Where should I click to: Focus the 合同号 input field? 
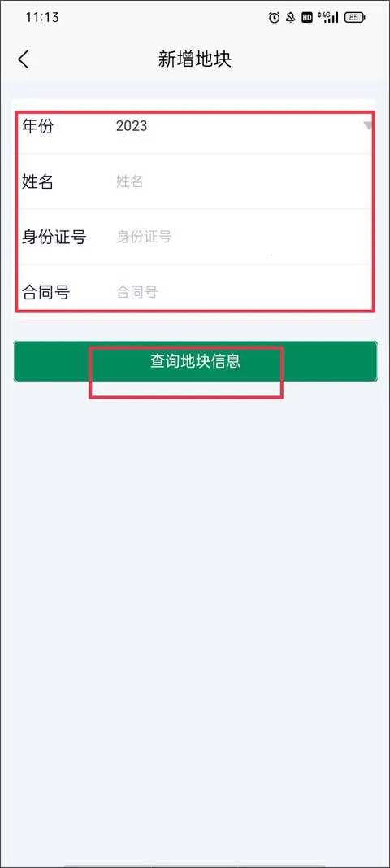244,292
